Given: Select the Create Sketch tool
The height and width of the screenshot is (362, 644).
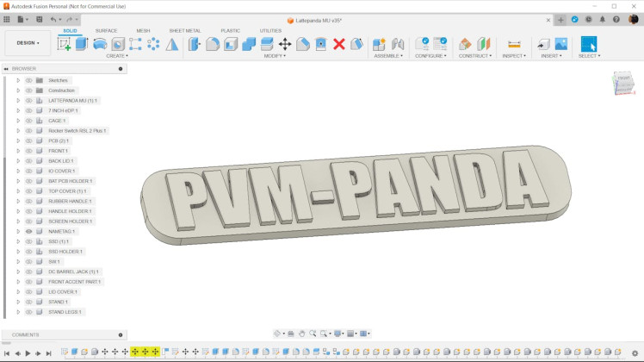Looking at the screenshot, I should (x=64, y=44).
